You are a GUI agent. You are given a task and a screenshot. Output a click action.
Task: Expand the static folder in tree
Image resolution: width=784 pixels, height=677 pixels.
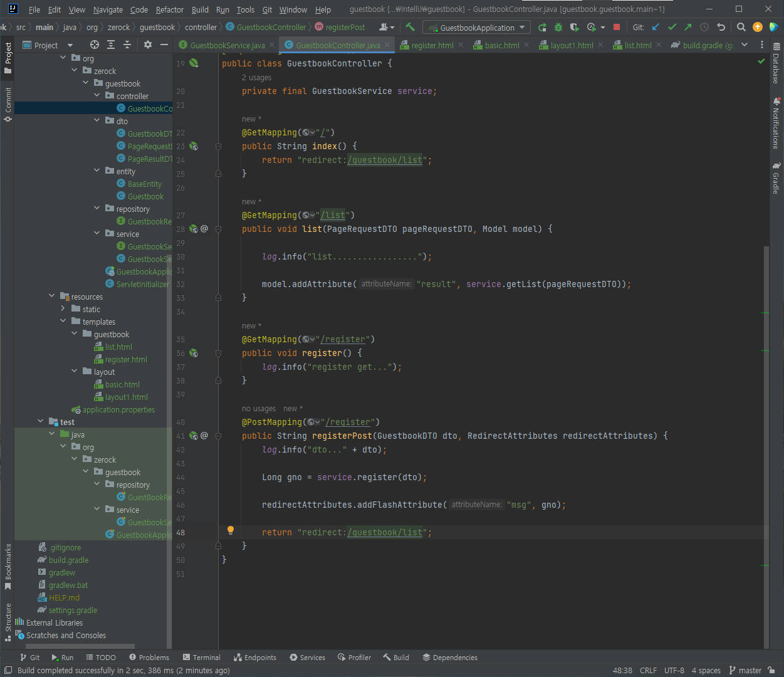63,309
